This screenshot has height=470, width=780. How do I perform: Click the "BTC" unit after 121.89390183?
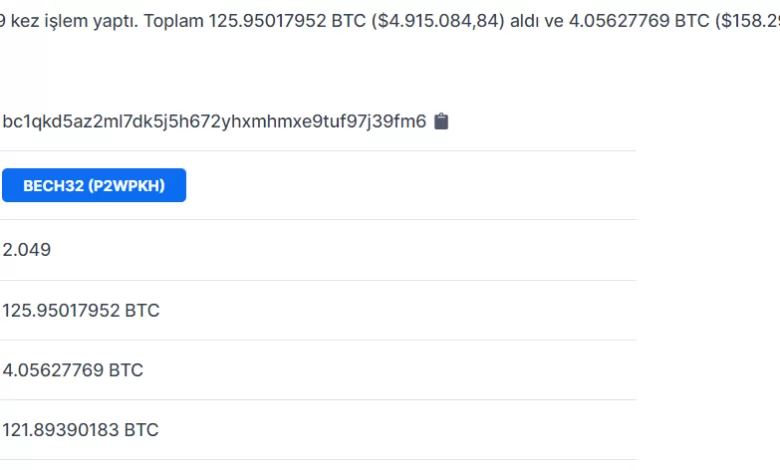142,430
